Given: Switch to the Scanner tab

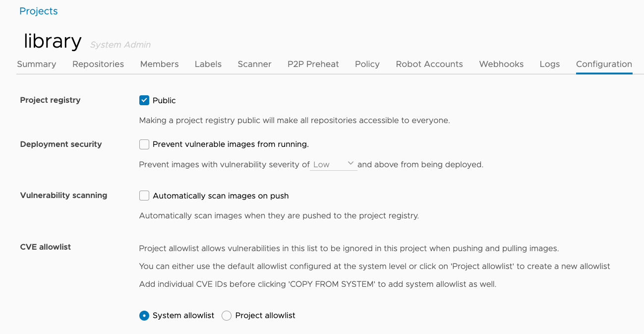Looking at the screenshot, I should (x=254, y=64).
